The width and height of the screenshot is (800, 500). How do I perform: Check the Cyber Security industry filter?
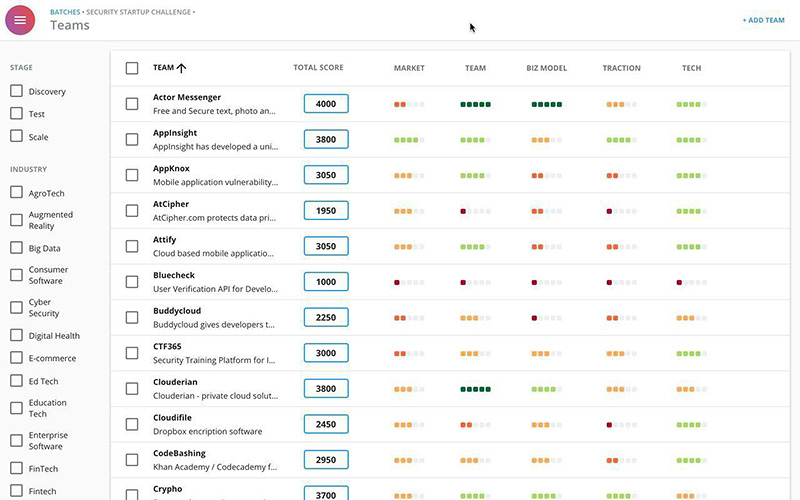click(16, 307)
